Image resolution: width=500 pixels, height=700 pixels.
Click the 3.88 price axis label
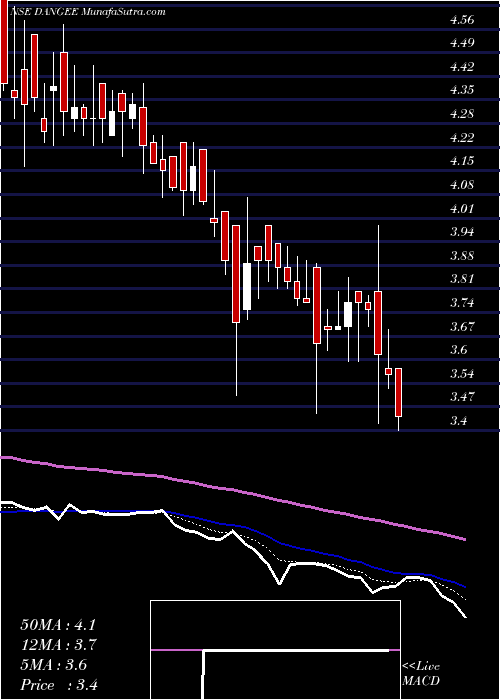click(462, 255)
